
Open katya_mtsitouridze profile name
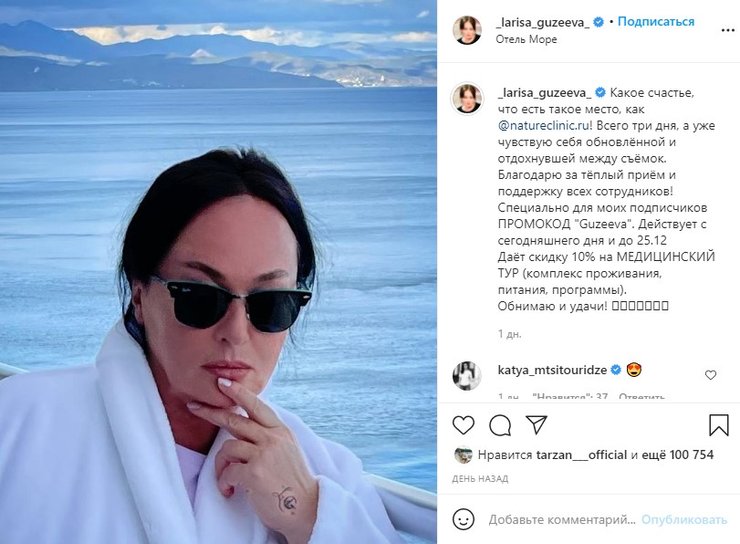552,370
